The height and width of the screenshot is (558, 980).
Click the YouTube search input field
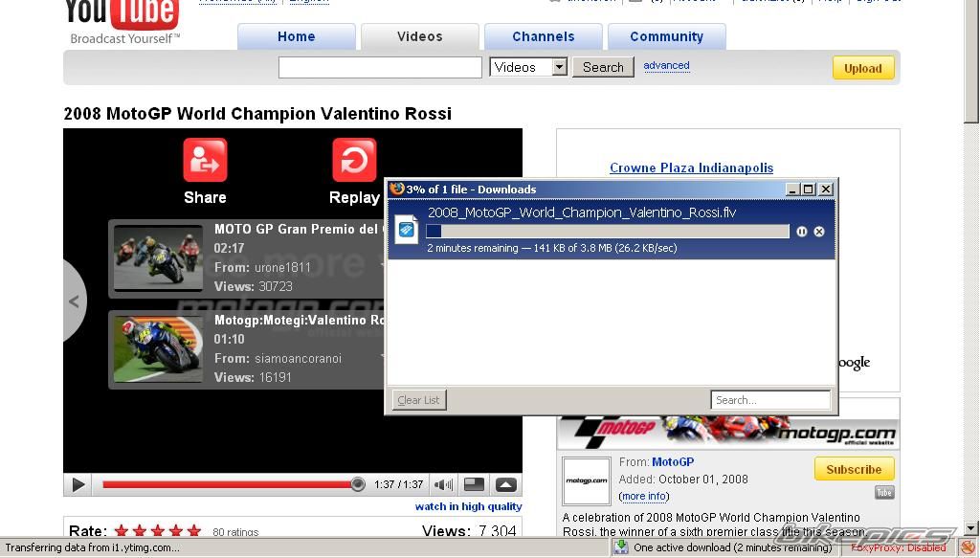(380, 68)
